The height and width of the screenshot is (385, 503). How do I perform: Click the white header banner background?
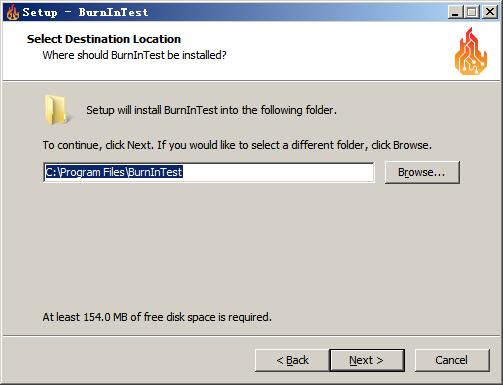tap(317, 50)
